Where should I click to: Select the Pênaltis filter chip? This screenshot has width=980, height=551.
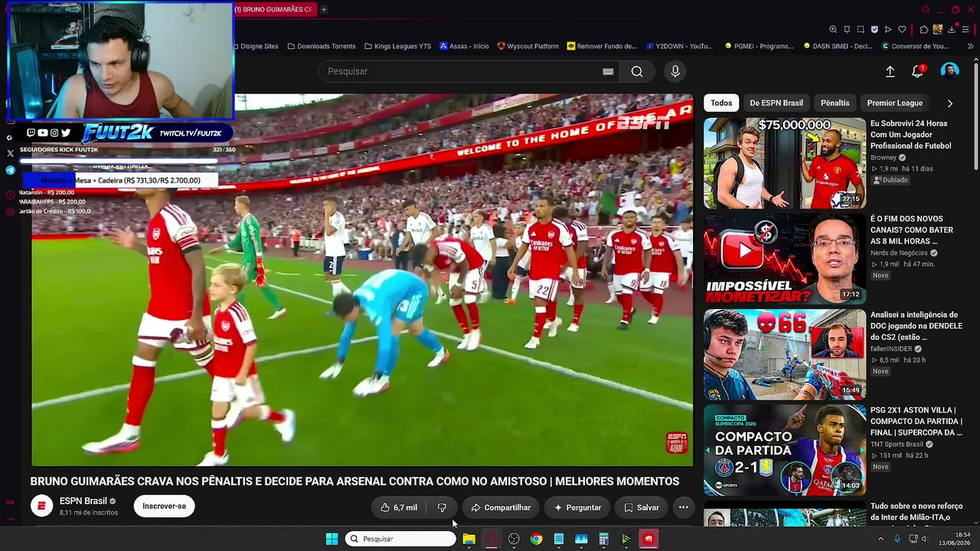pos(835,103)
